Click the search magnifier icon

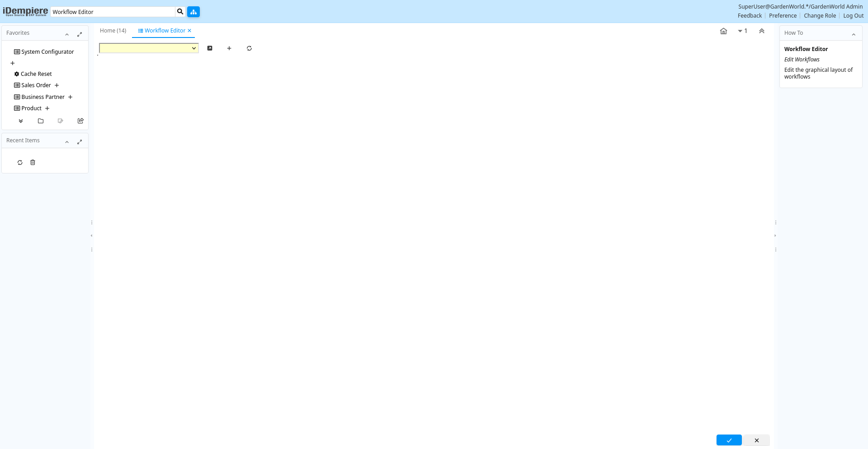point(180,12)
